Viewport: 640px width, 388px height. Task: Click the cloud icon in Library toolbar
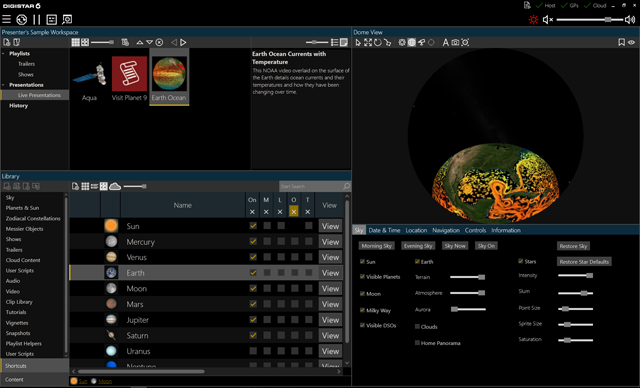tap(115, 186)
